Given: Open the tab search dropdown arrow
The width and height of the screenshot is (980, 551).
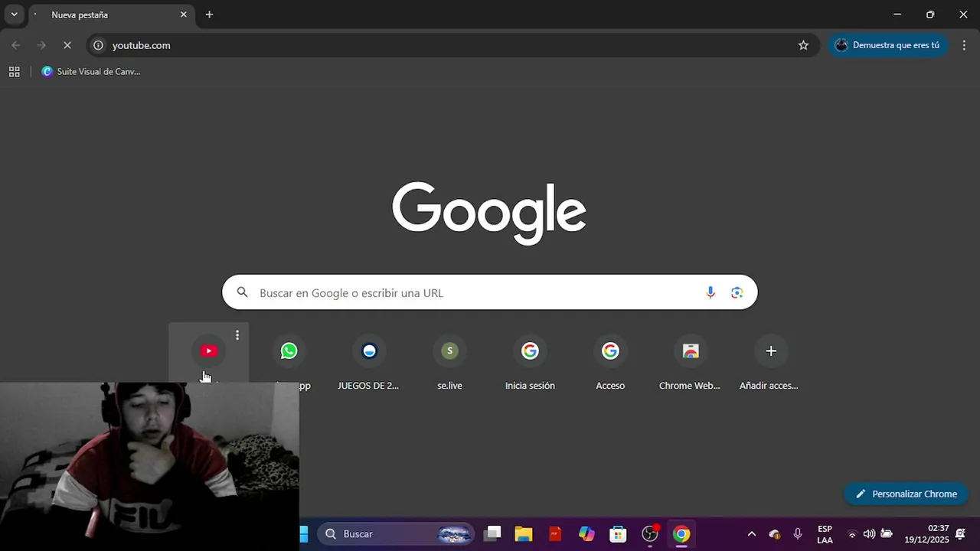Looking at the screenshot, I should click(14, 15).
